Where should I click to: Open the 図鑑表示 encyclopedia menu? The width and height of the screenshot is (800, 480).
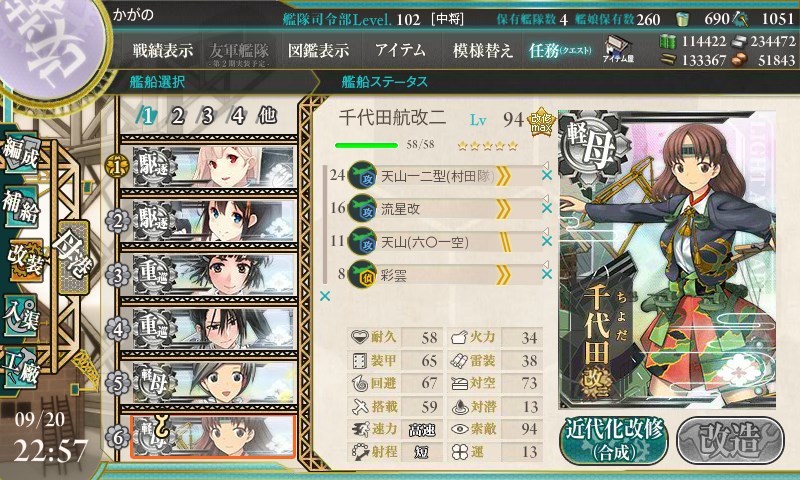[x=318, y=50]
